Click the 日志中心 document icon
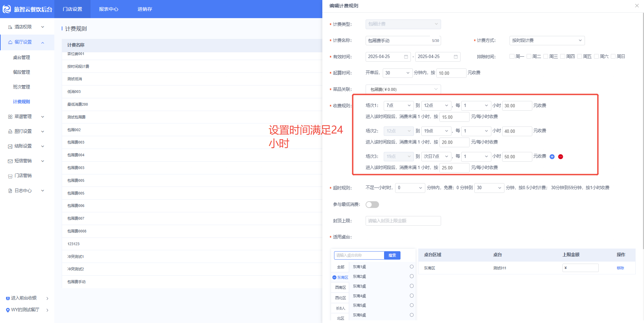Viewport: 644px width, 323px height. pyautogui.click(x=10, y=191)
